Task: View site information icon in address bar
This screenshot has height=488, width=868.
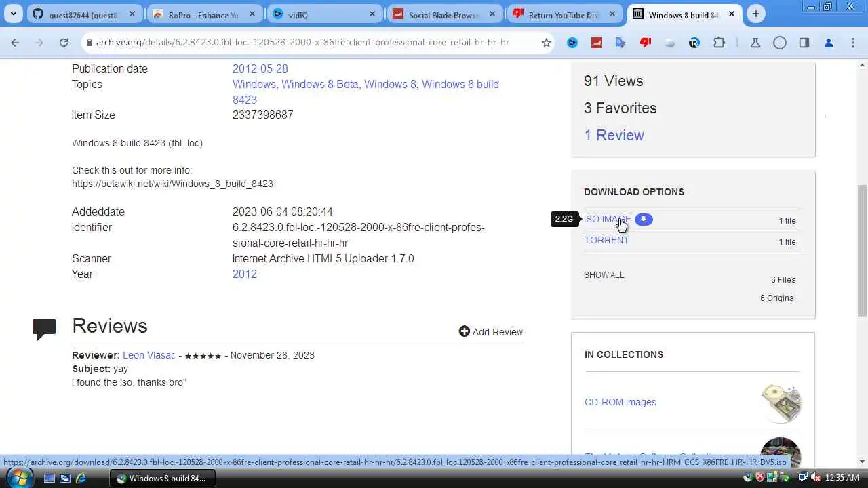Action: [x=88, y=42]
